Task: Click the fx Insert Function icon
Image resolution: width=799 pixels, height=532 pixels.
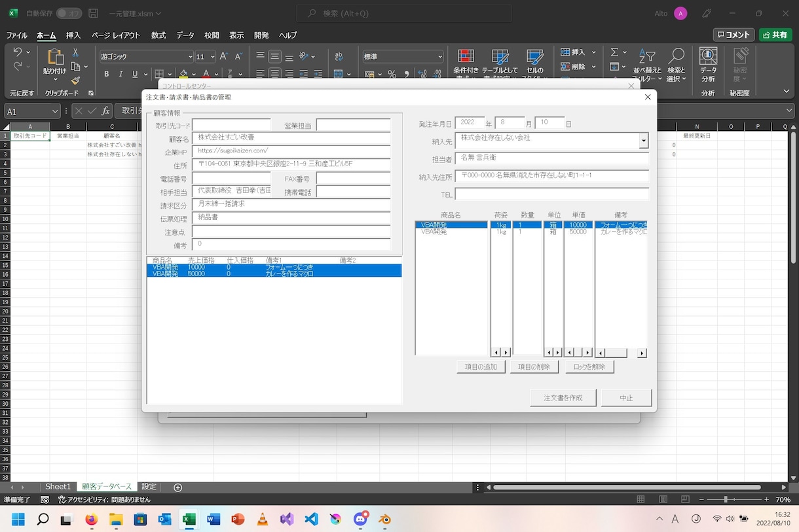Action: coord(105,111)
